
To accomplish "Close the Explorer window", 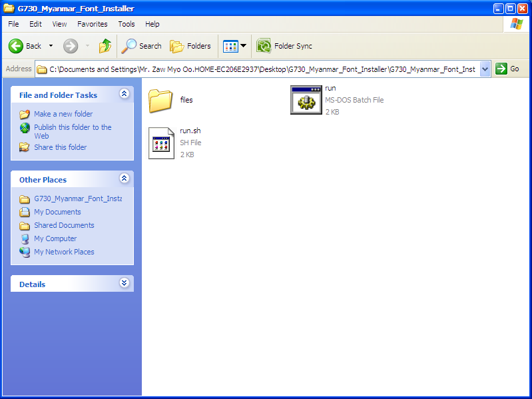I will pos(523,9).
